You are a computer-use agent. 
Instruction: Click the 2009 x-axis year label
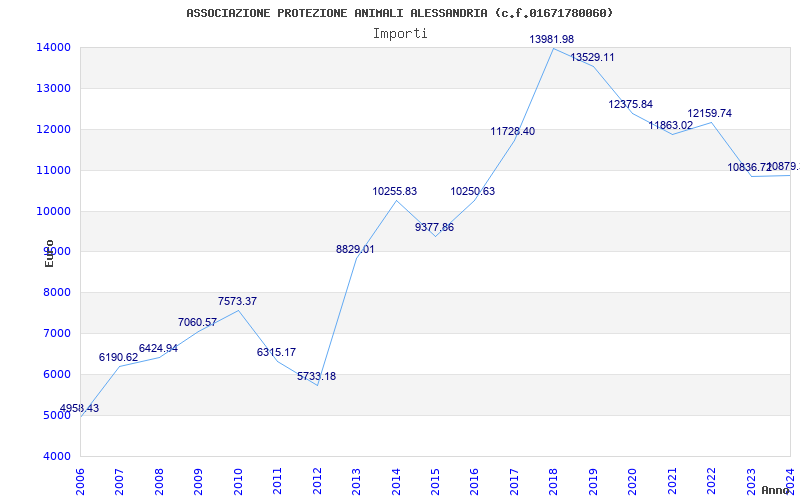pyautogui.click(x=198, y=481)
